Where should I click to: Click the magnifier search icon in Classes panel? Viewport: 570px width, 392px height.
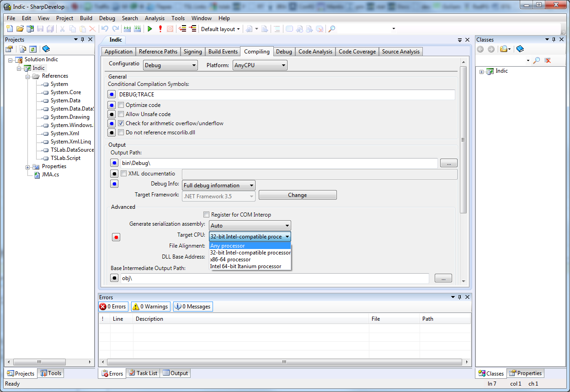(537, 60)
